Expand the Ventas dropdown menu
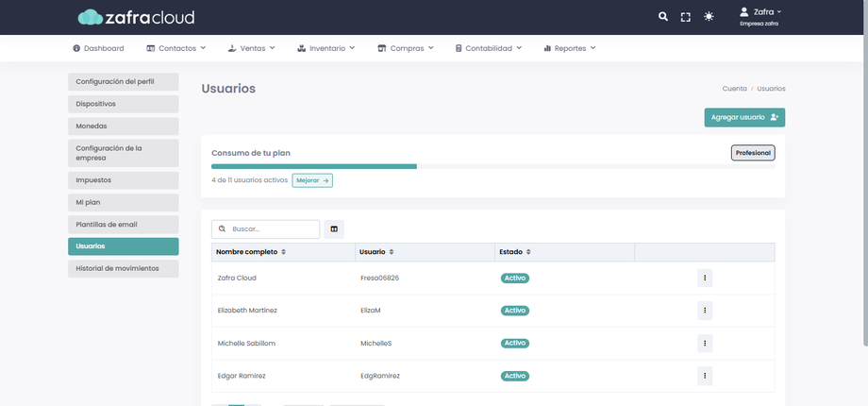This screenshot has height=406, width=868. point(252,48)
